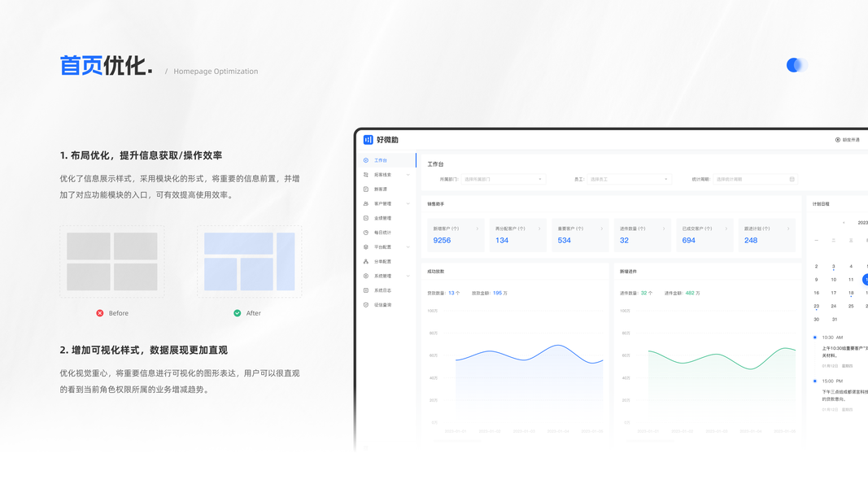Viewport: 868px width, 488px height.
Task: Click the 新客源 sidebar icon
Action: pos(366,190)
